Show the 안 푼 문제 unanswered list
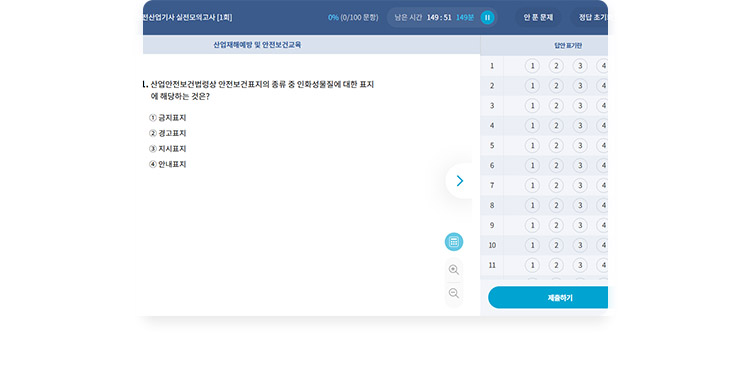 point(538,18)
